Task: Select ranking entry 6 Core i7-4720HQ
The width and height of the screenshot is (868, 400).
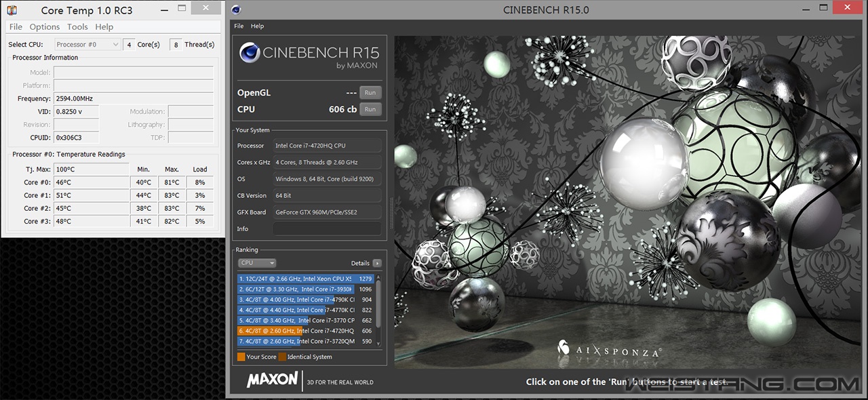Action: [x=306, y=331]
